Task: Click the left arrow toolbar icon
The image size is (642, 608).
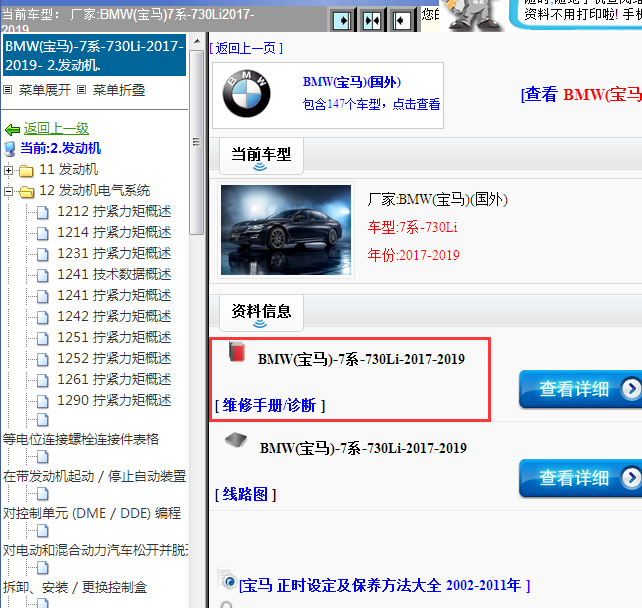Action: (401, 20)
